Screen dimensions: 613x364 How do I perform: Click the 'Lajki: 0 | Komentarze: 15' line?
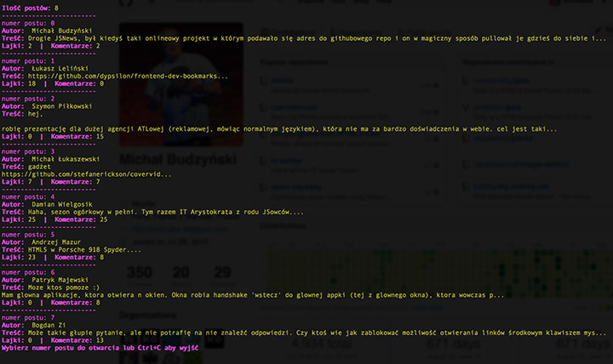53,137
